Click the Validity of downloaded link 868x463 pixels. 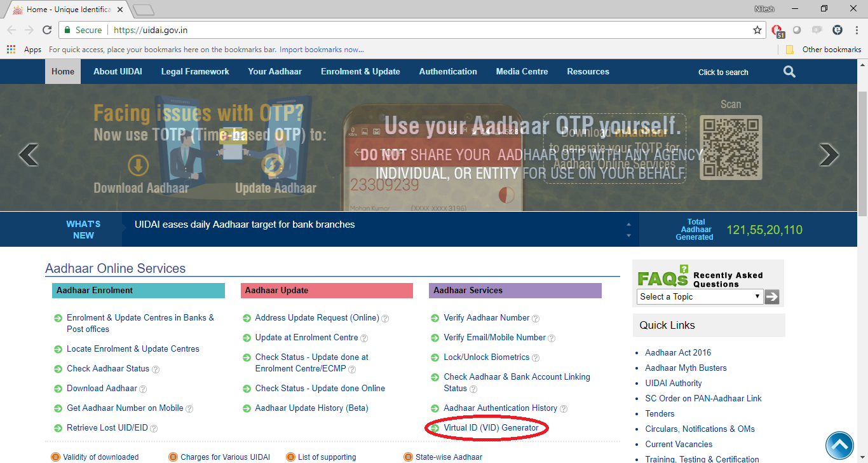coord(100,457)
